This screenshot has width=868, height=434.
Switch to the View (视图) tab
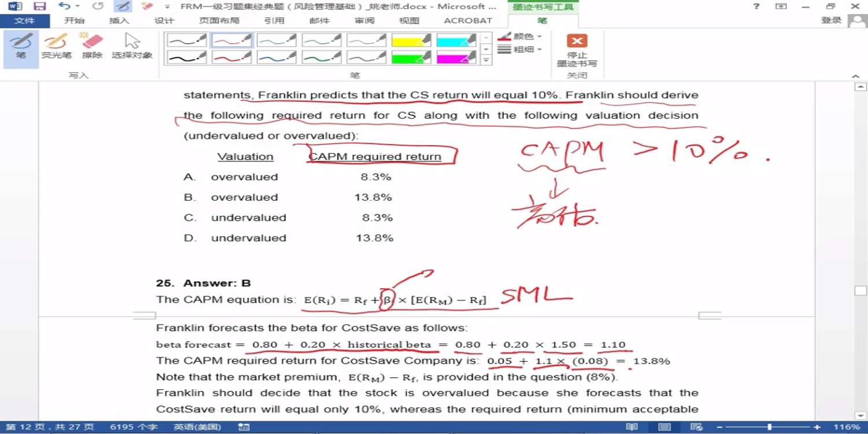pyautogui.click(x=409, y=21)
